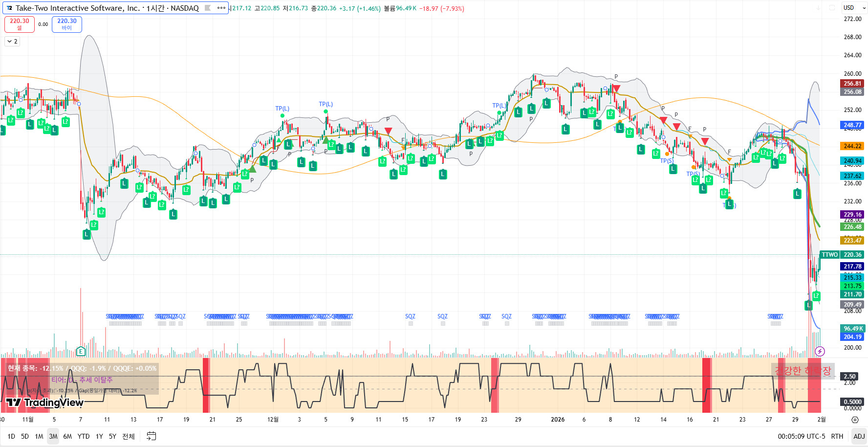
Task: Click the faded square toggle beside USD
Action: [832, 8]
